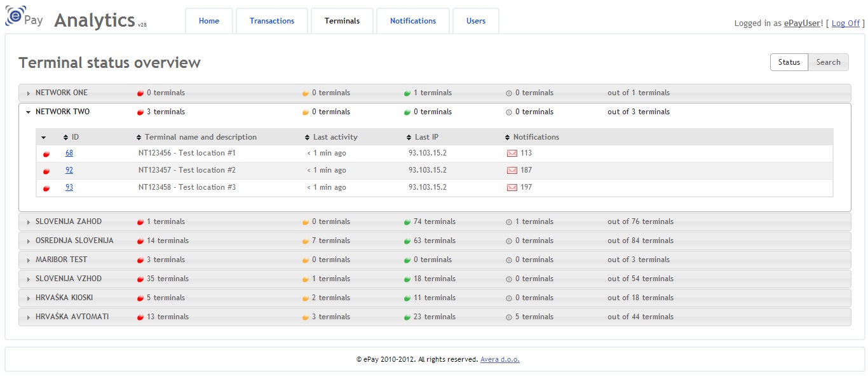
Task: Click red offline icon in NETWORK ONE row
Action: tap(140, 93)
